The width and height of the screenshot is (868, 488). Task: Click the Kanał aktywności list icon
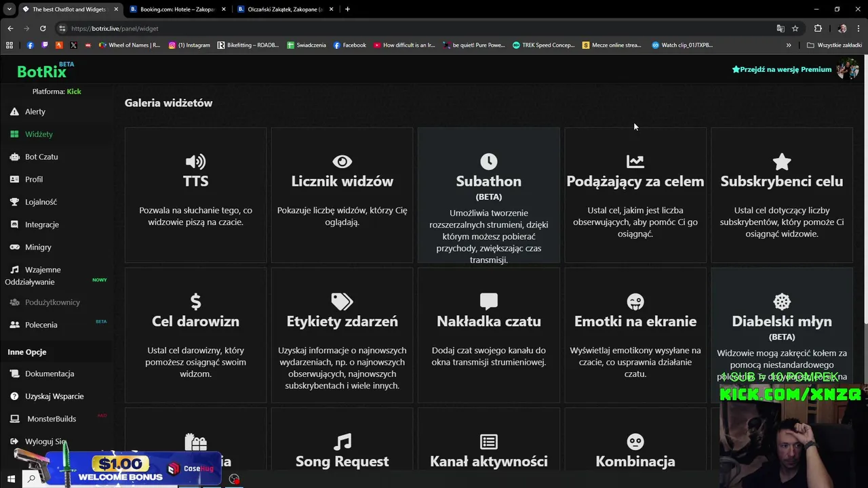pyautogui.click(x=488, y=442)
